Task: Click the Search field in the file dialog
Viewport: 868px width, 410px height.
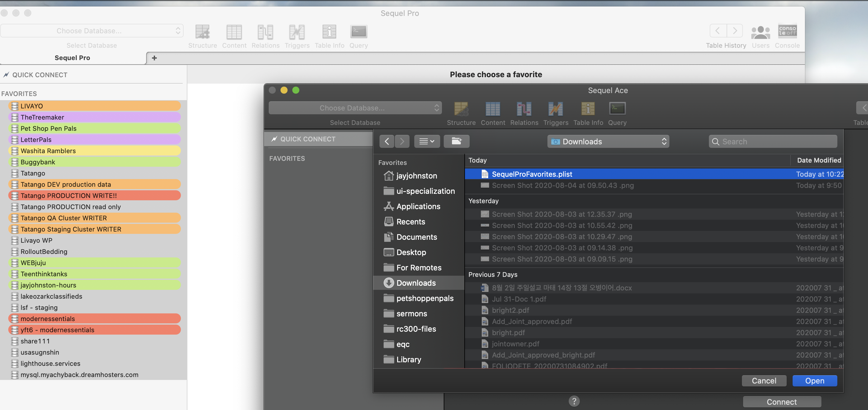Action: (x=773, y=141)
